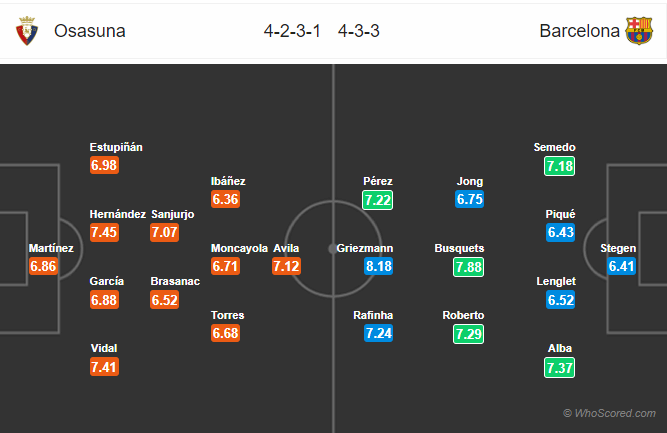Select Osasuna's 4-2-3-1 formation label
The image size is (667, 433).
[294, 31]
